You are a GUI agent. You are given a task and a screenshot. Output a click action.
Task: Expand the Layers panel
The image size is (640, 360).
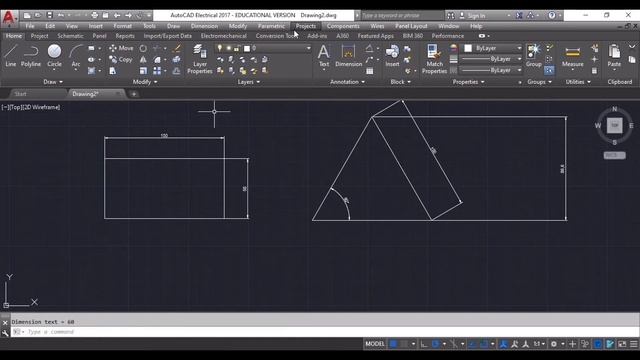(x=249, y=82)
